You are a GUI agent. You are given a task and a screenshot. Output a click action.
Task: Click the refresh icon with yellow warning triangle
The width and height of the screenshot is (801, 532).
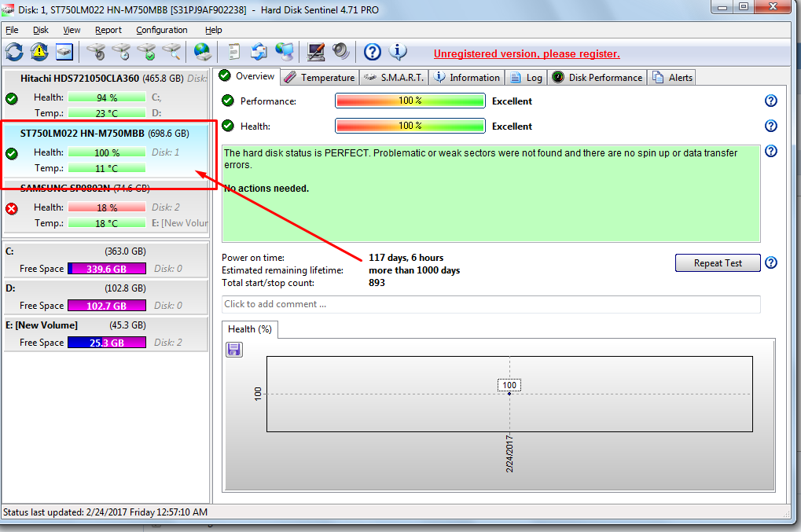(x=39, y=52)
